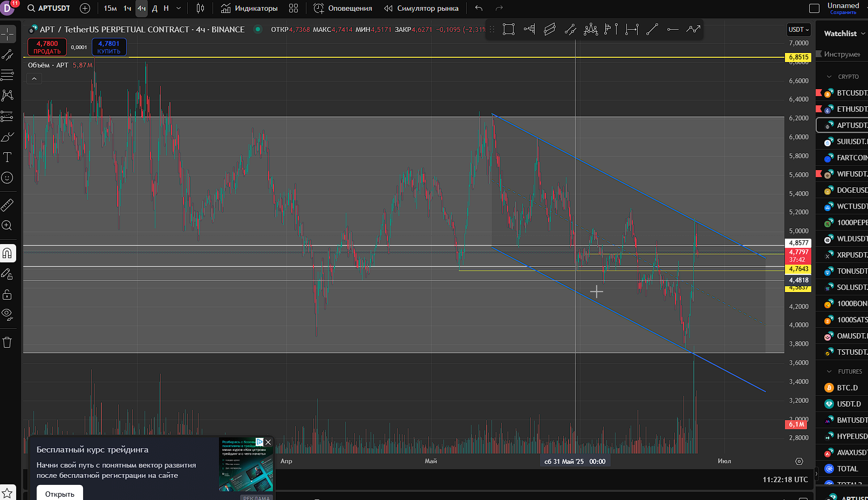This screenshot has width=868, height=500.
Task: Activate the zoom in tool
Action: click(x=8, y=225)
